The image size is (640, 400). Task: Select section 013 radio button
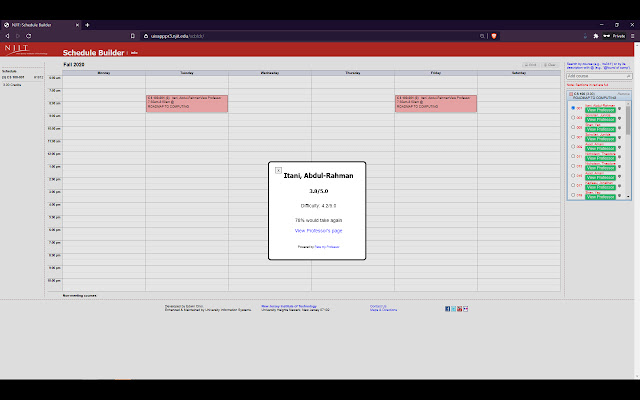click(573, 166)
